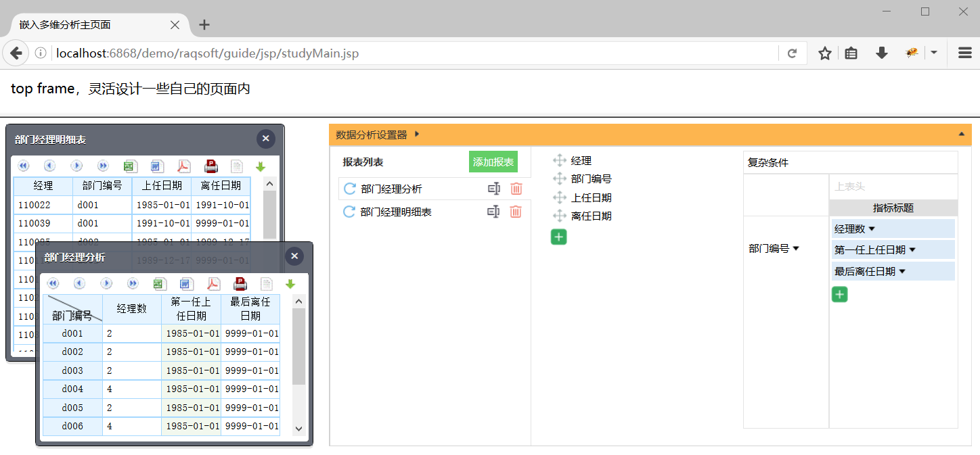Viewport: 980px width, 455px height.
Task: Refresh the 部门经理分析 report in list
Action: click(349, 189)
